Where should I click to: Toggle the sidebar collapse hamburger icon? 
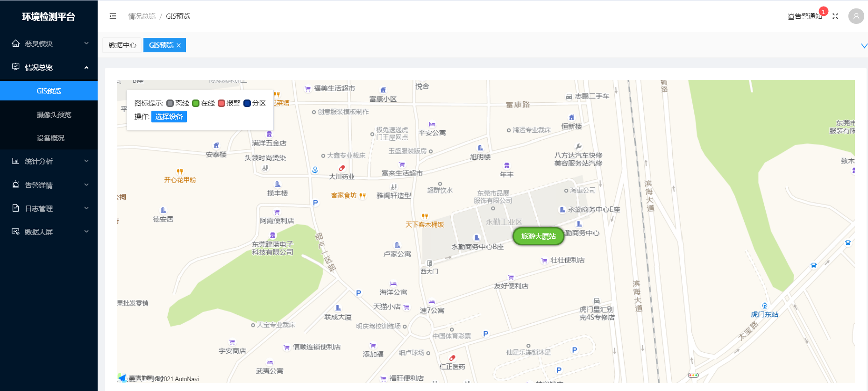(113, 16)
